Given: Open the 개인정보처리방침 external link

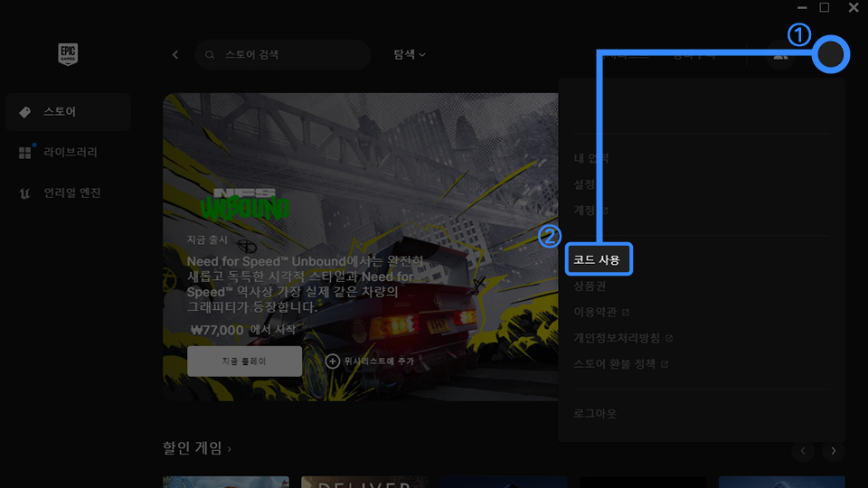Looking at the screenshot, I should point(623,338).
